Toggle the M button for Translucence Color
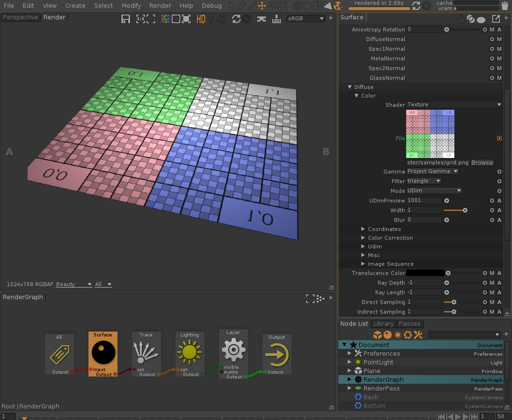The height and width of the screenshot is (420, 512). click(x=492, y=273)
